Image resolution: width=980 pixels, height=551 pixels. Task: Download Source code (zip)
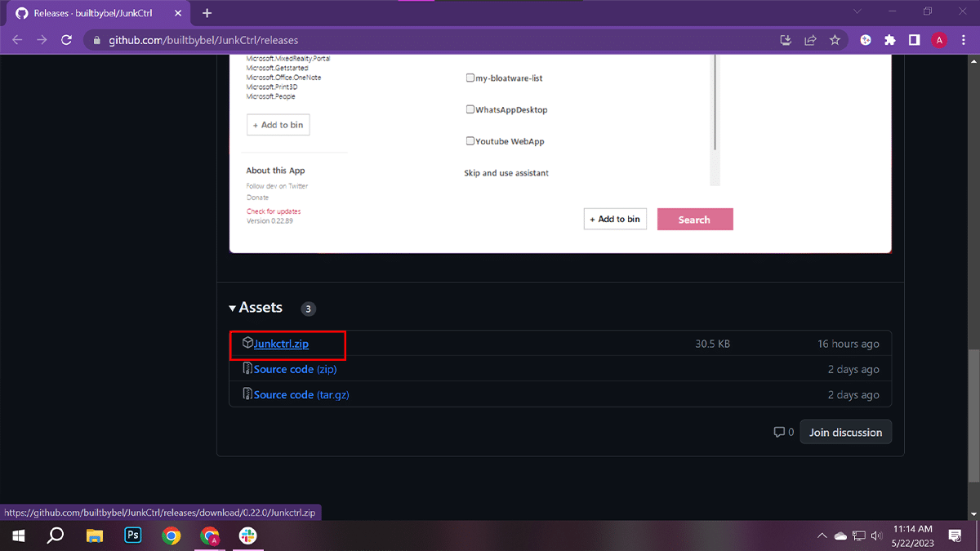pos(295,369)
